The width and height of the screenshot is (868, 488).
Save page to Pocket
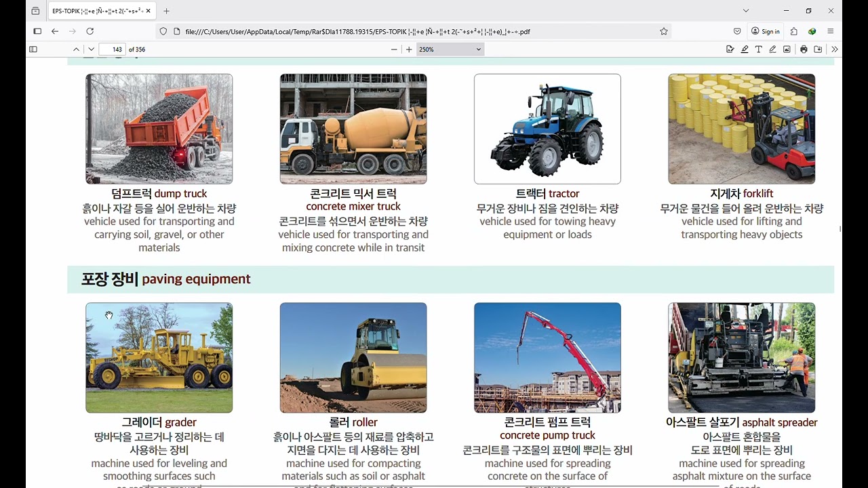pyautogui.click(x=737, y=31)
